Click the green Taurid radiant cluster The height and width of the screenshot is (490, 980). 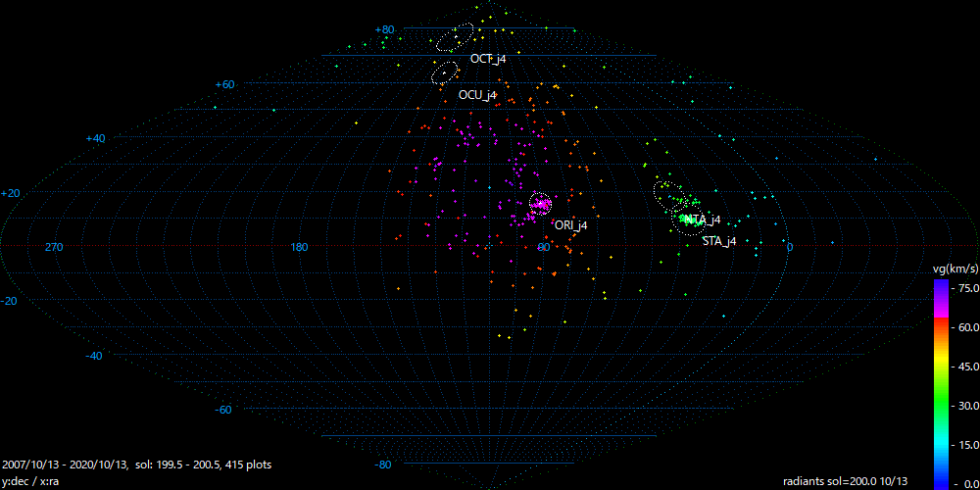[x=686, y=218]
